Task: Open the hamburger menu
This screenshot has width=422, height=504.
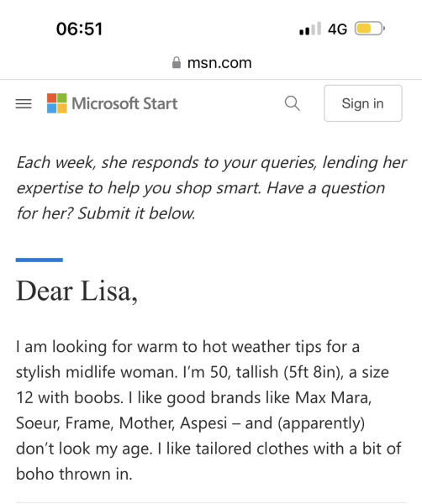Action: [x=24, y=103]
